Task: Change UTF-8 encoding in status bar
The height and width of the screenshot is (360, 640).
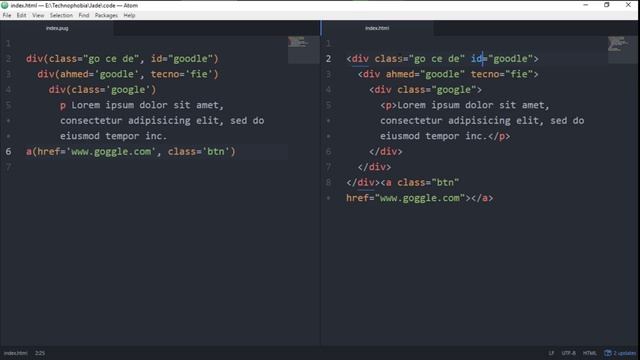Action: click(x=569, y=353)
